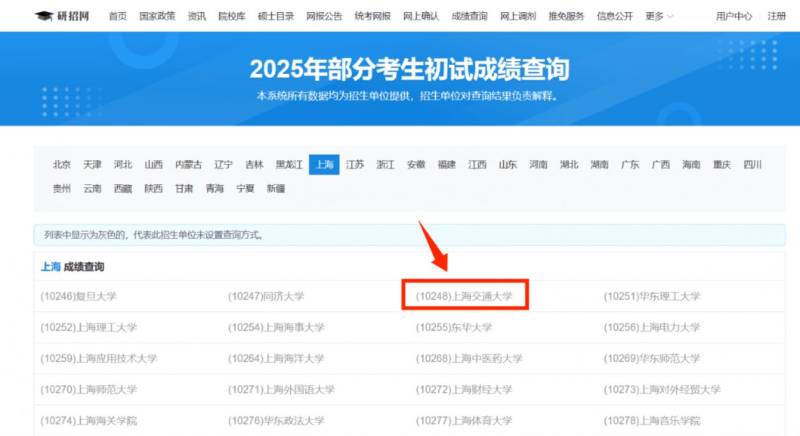
Task: Select the 辽宁 province tab
Action: pos(223,165)
